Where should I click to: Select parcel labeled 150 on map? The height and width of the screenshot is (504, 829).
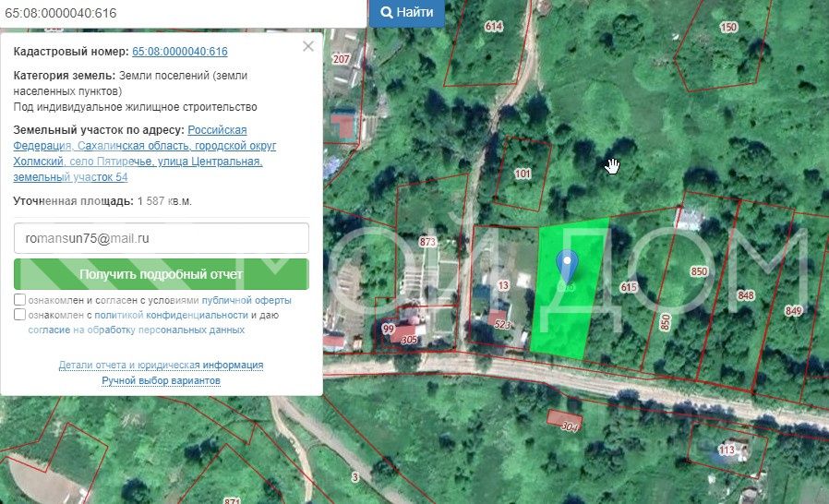coord(728,27)
